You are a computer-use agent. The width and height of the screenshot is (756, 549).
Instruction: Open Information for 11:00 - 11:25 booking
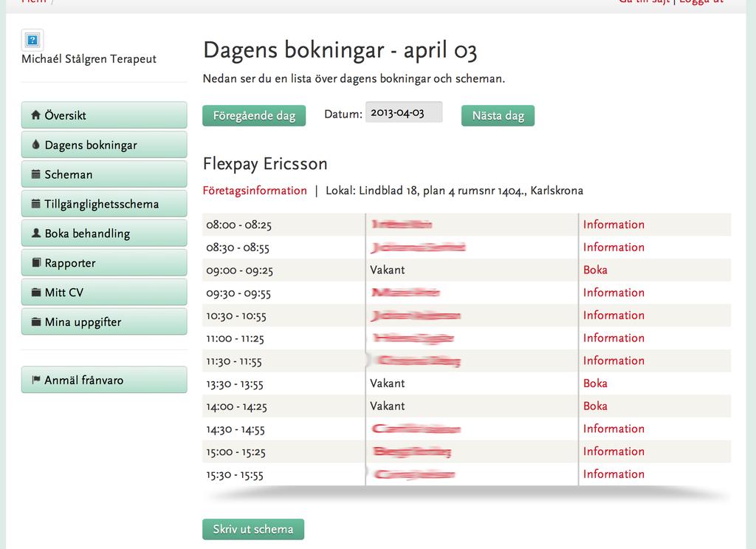[x=614, y=338]
